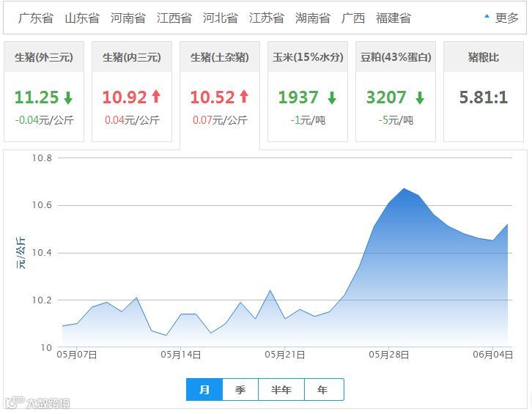Select the 年 time range button
The image size is (532, 414).
pos(324,390)
